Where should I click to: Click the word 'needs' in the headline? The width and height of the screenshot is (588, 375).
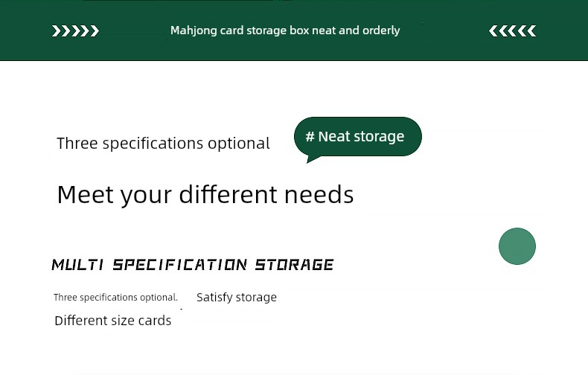[319, 195]
